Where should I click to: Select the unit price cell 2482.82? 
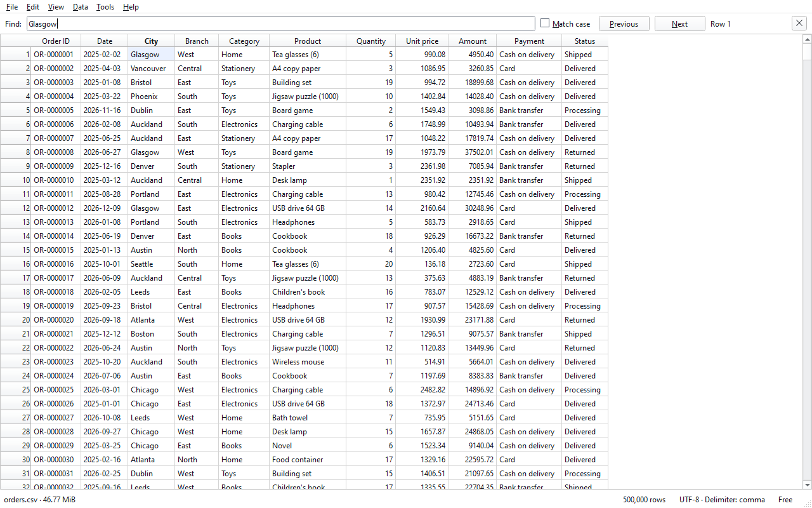pyautogui.click(x=422, y=390)
